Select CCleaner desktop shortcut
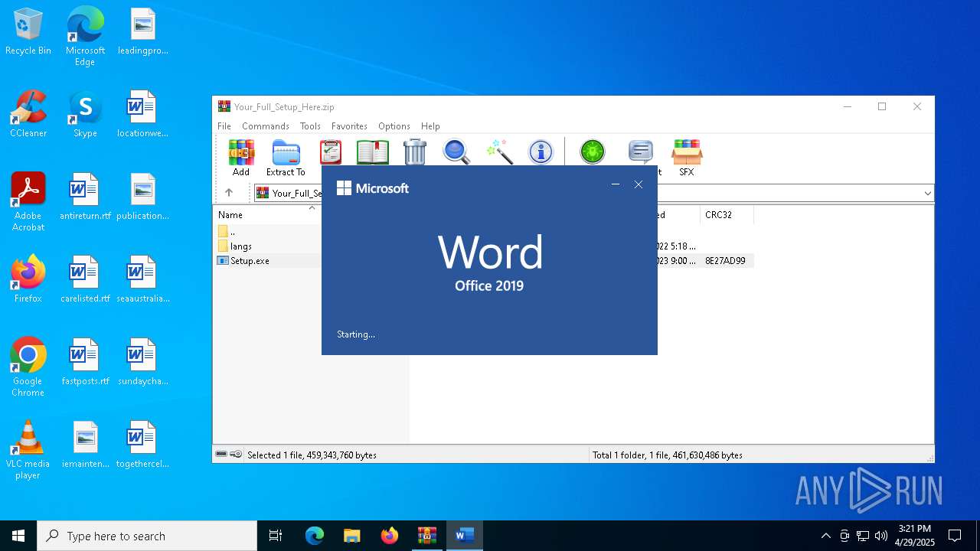 28,114
